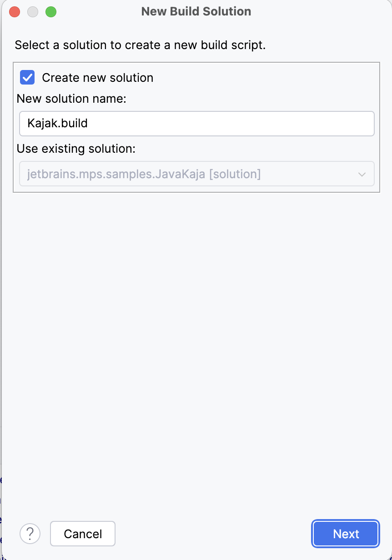
Task: Close the New Build Solution dialog
Action: pyautogui.click(x=15, y=12)
